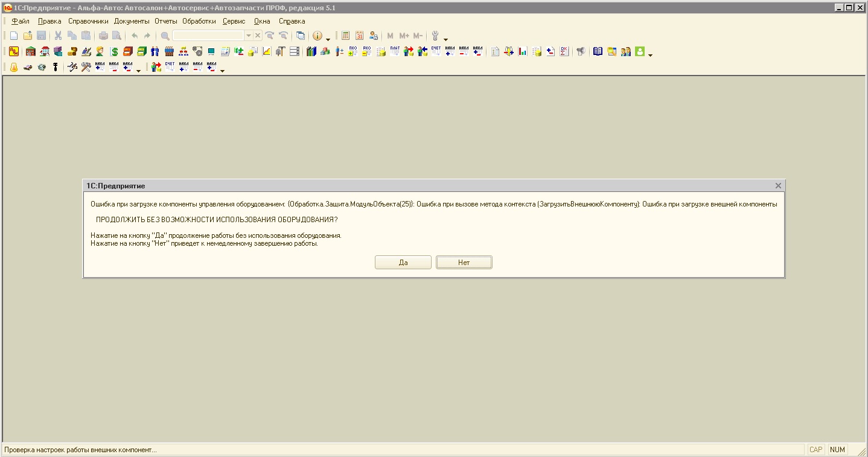Click the green user avatar icon

640,51
